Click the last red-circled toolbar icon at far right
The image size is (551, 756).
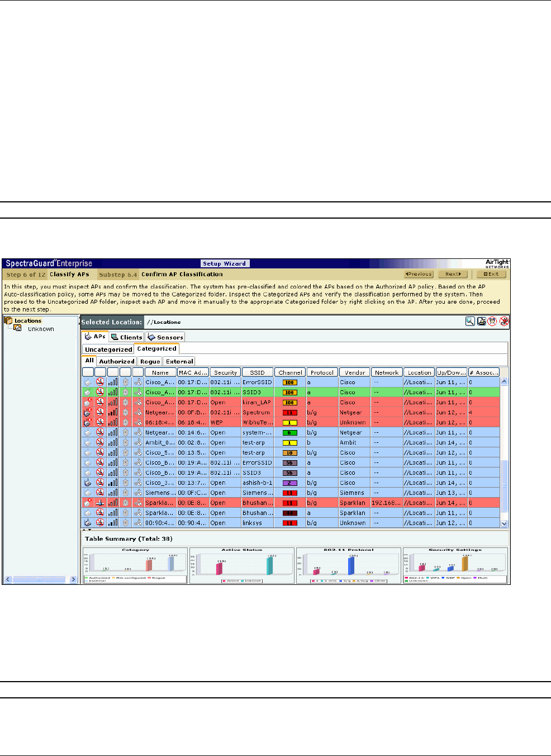(x=504, y=322)
